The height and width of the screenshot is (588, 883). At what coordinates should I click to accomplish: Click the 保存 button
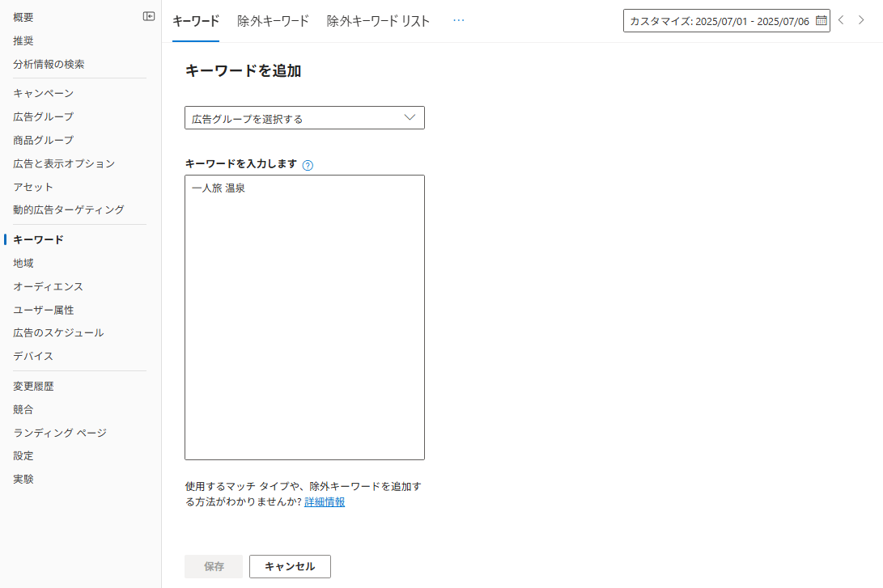point(214,567)
